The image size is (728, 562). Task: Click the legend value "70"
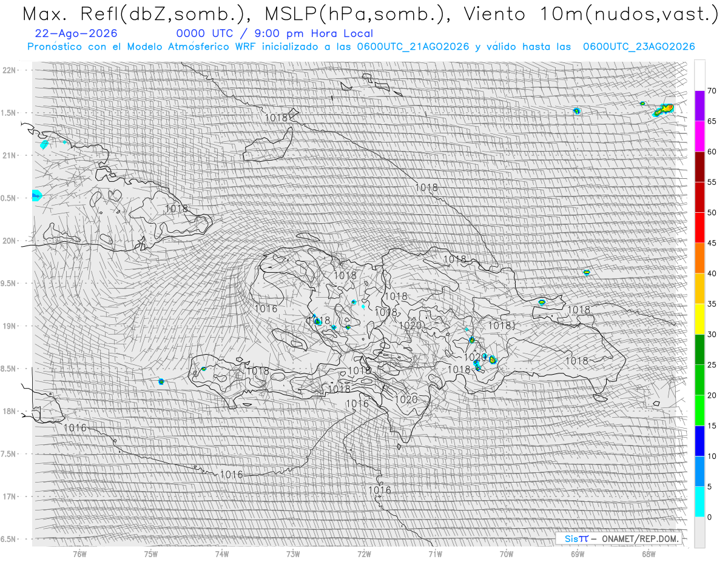[x=712, y=91]
